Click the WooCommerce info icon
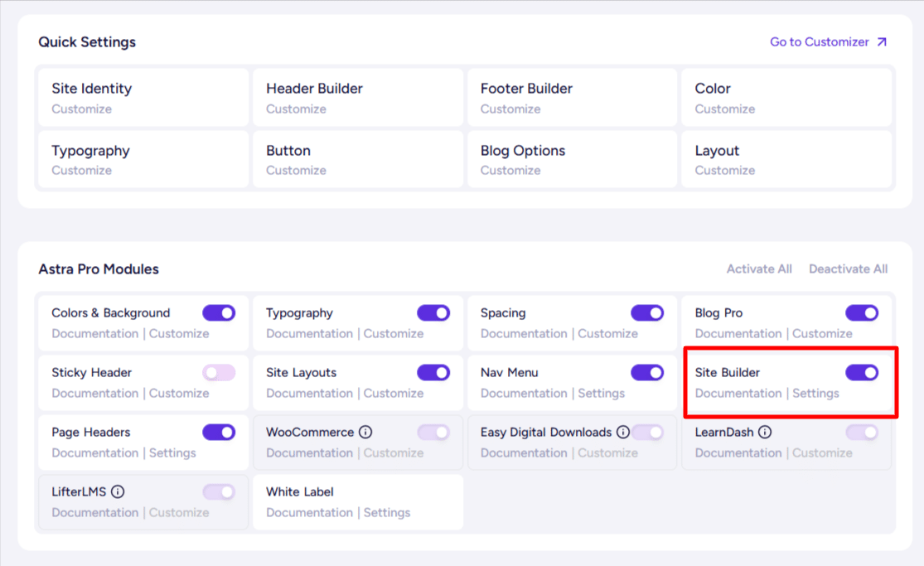 click(365, 432)
